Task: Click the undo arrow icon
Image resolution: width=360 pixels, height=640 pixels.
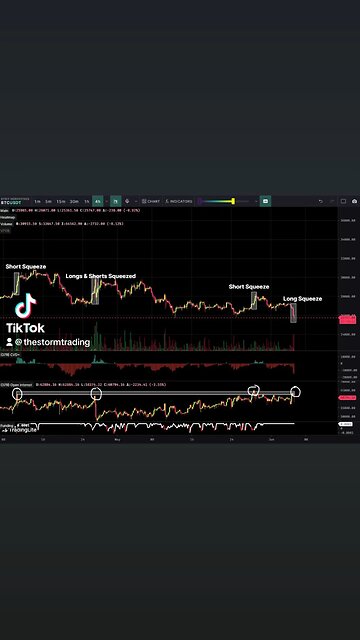Action: (x=321, y=202)
